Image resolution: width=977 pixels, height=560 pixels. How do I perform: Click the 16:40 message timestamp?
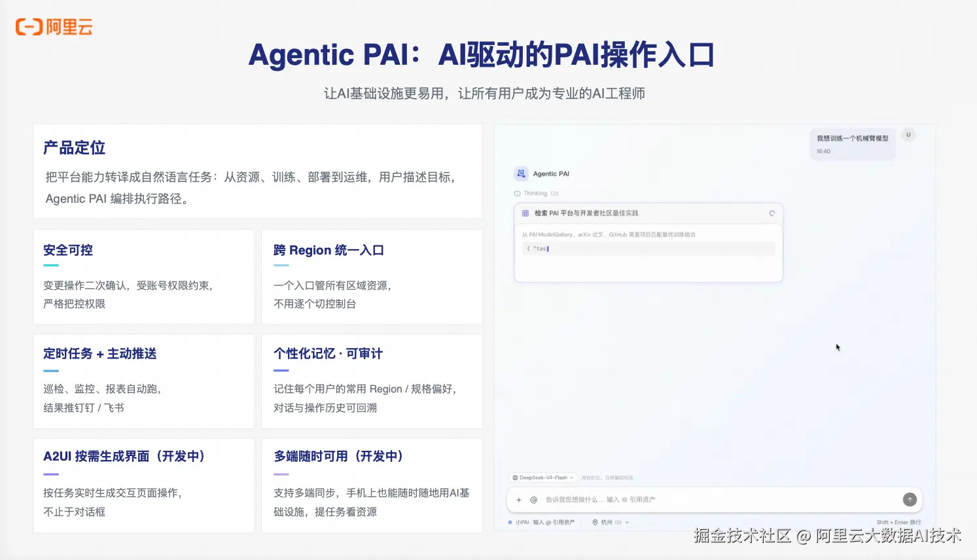coord(823,152)
